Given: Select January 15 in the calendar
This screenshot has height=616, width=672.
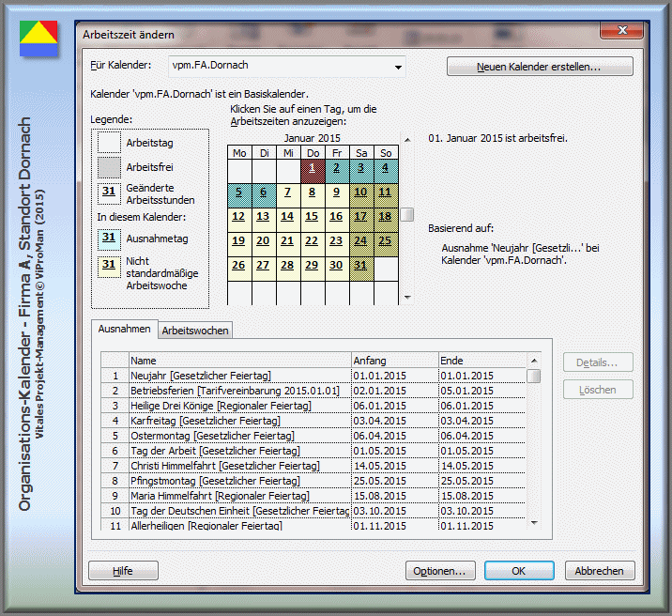Looking at the screenshot, I should 313,217.
